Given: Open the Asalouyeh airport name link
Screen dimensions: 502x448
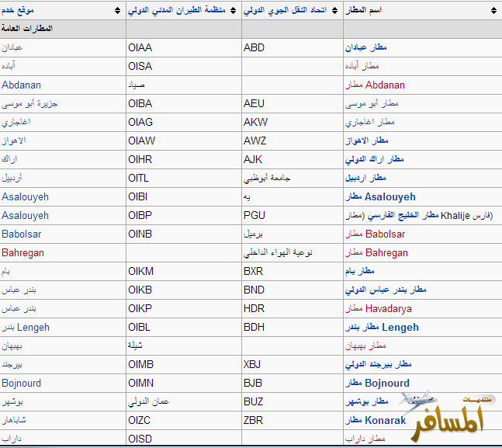Looking at the screenshot, I should (x=380, y=196).
